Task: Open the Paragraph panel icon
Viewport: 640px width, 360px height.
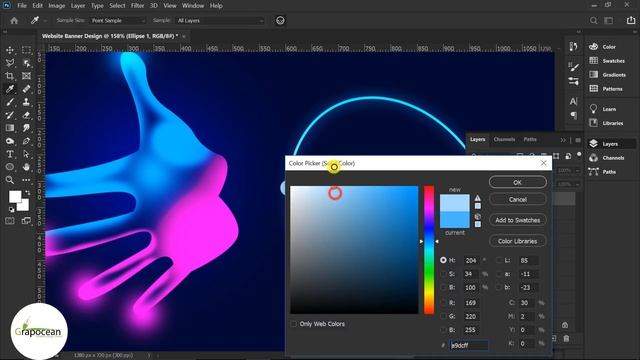Action: tap(573, 116)
